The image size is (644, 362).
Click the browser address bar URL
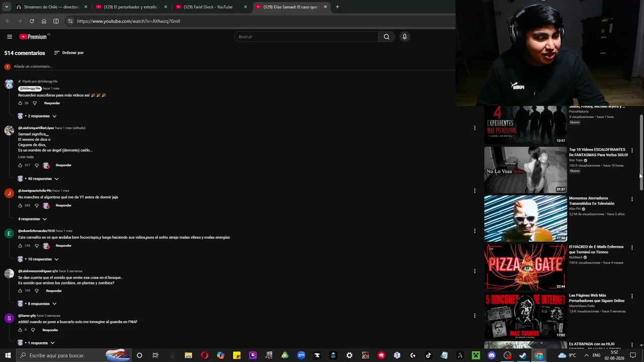128,21
